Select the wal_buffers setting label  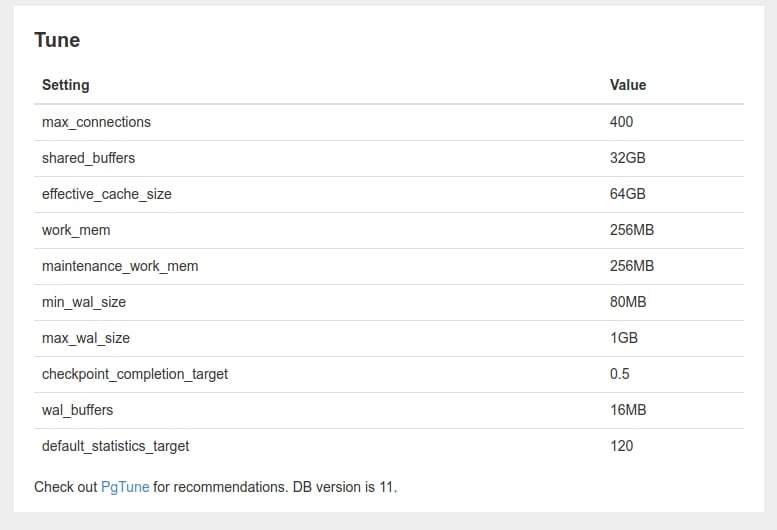pyautogui.click(x=77, y=410)
